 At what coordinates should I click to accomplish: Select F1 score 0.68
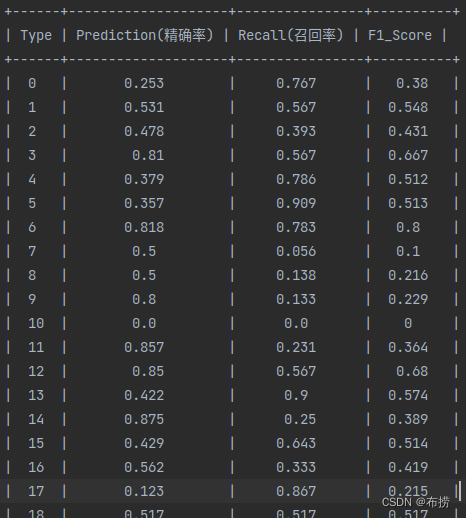[x=412, y=371]
